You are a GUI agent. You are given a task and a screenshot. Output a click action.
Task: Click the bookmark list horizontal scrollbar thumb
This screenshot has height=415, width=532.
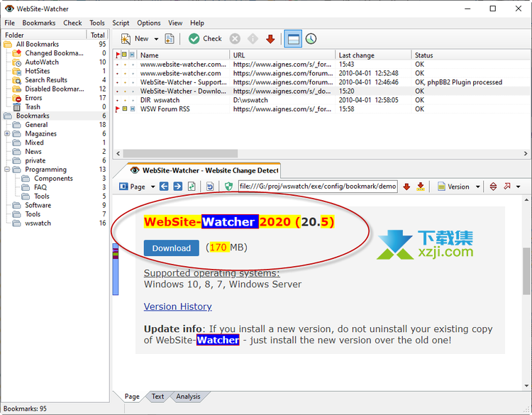180,153
